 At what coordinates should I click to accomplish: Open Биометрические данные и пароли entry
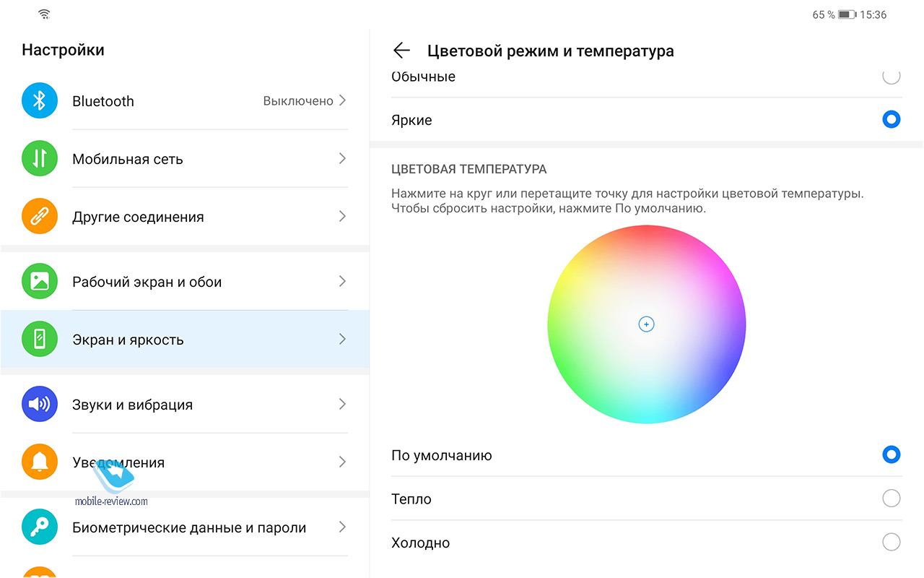(x=185, y=527)
